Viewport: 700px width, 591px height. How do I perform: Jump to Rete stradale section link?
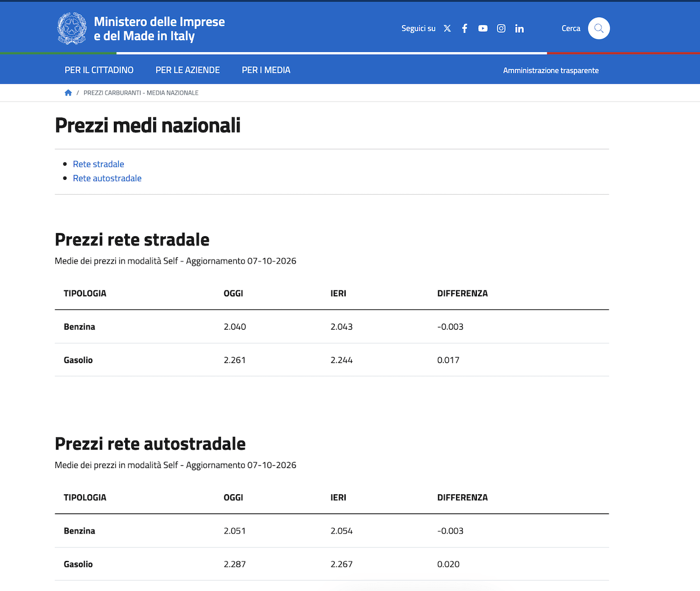tap(98, 164)
